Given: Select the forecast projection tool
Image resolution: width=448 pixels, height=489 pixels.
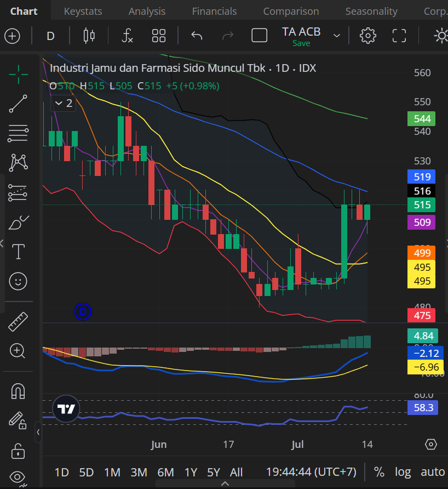Looking at the screenshot, I should pos(18,192).
